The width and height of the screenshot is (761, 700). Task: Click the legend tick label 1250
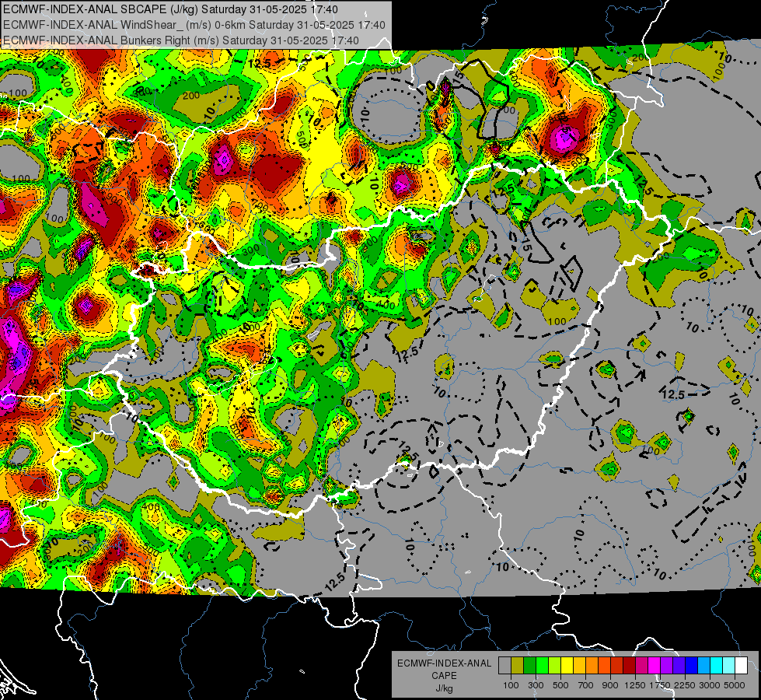(x=635, y=685)
